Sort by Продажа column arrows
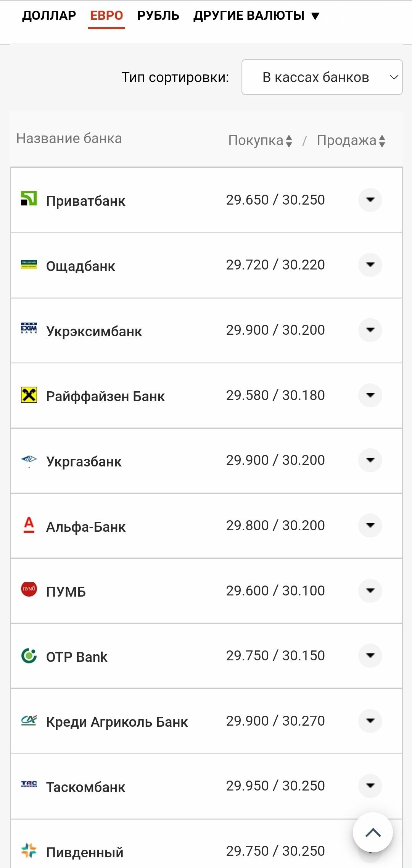Viewport: 412px width, 868px height. (x=382, y=141)
